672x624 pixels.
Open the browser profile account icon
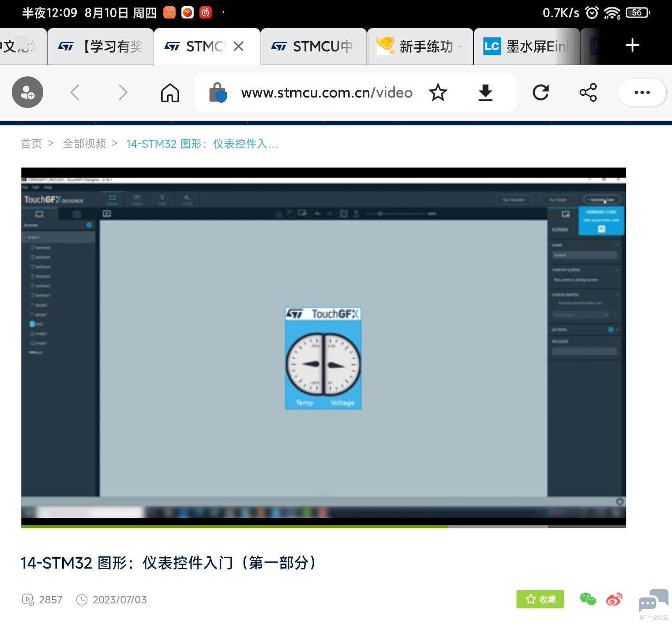[x=27, y=92]
